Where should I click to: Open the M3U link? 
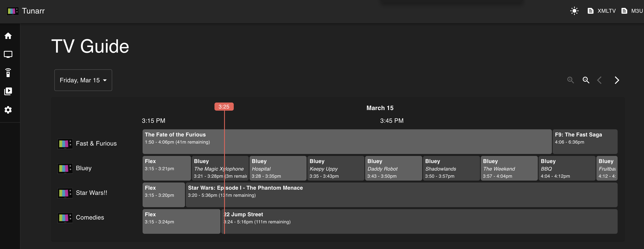pos(632,11)
